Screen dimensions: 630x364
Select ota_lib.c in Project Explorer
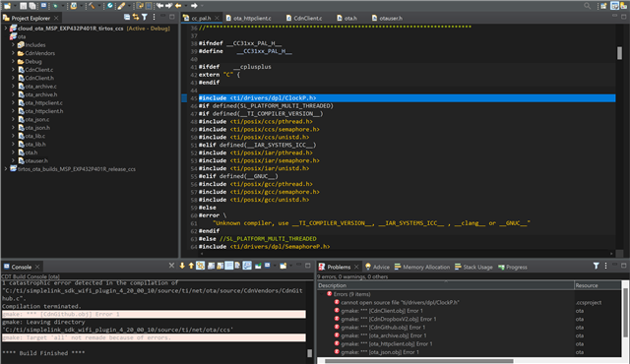[35, 136]
